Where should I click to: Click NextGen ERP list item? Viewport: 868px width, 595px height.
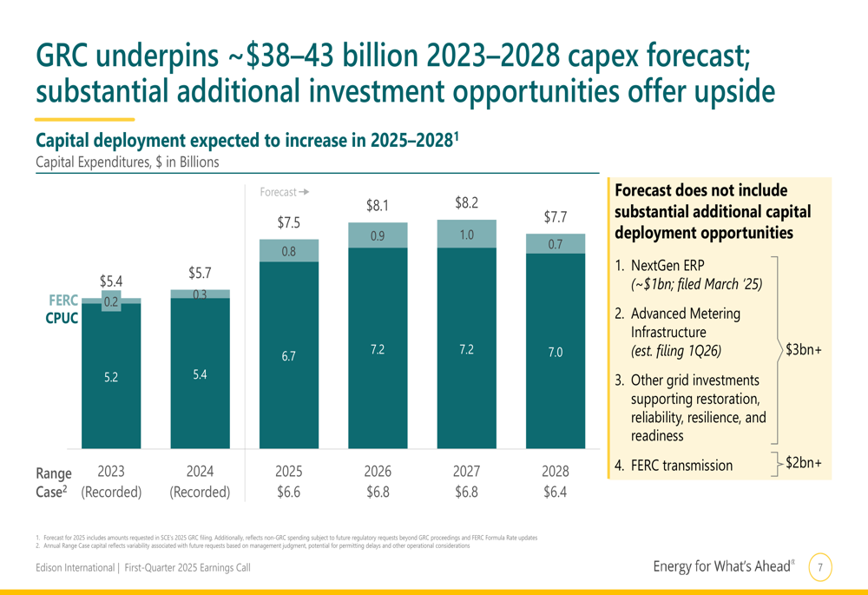(688, 274)
